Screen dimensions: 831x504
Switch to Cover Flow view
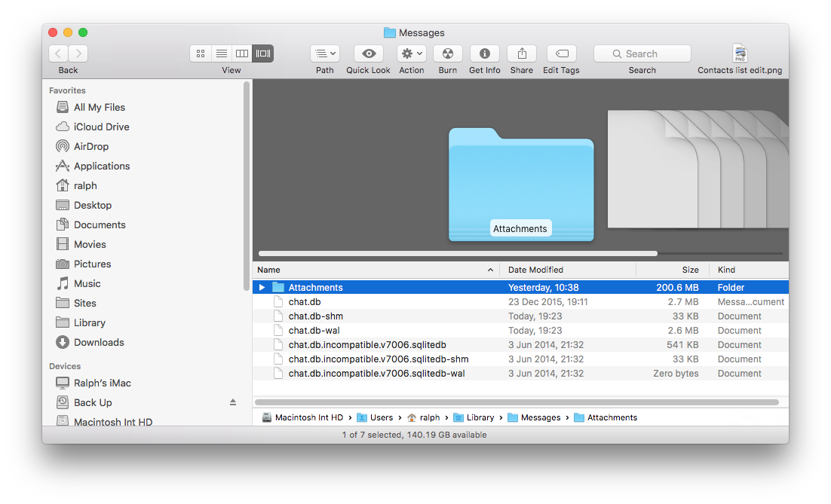click(263, 53)
